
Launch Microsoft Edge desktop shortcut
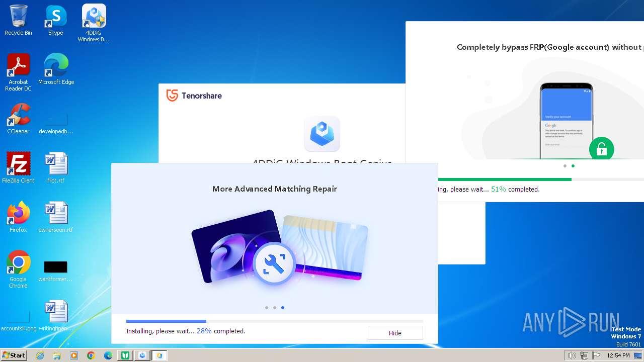tap(56, 69)
